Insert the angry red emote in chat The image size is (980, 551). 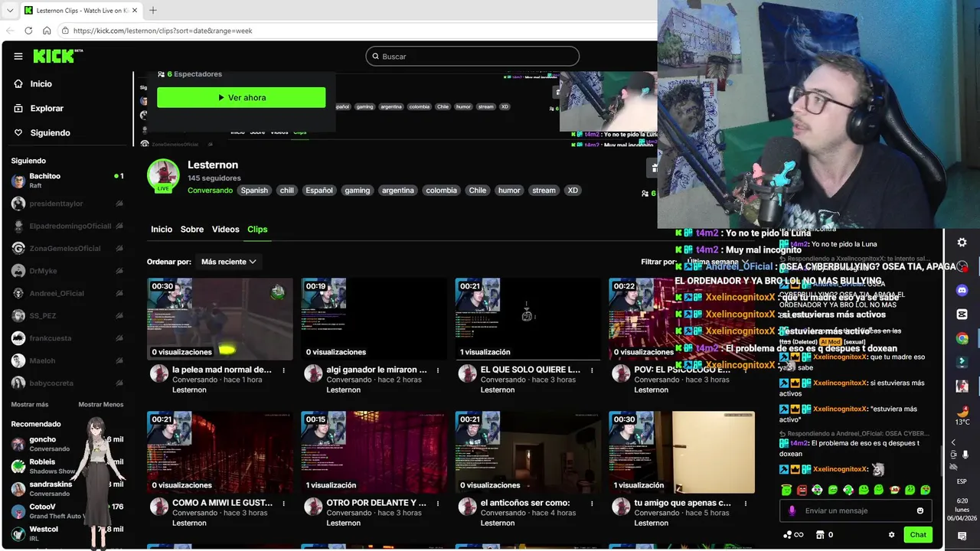(802, 490)
